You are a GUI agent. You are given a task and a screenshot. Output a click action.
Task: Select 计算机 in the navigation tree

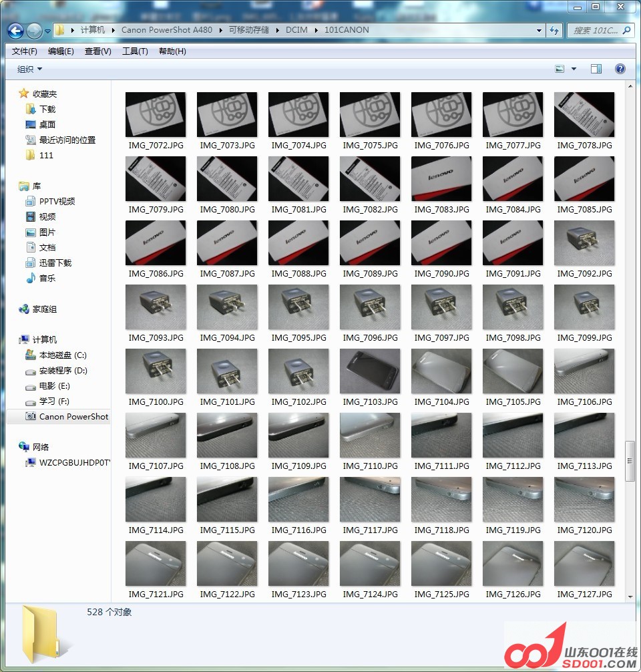click(45, 340)
